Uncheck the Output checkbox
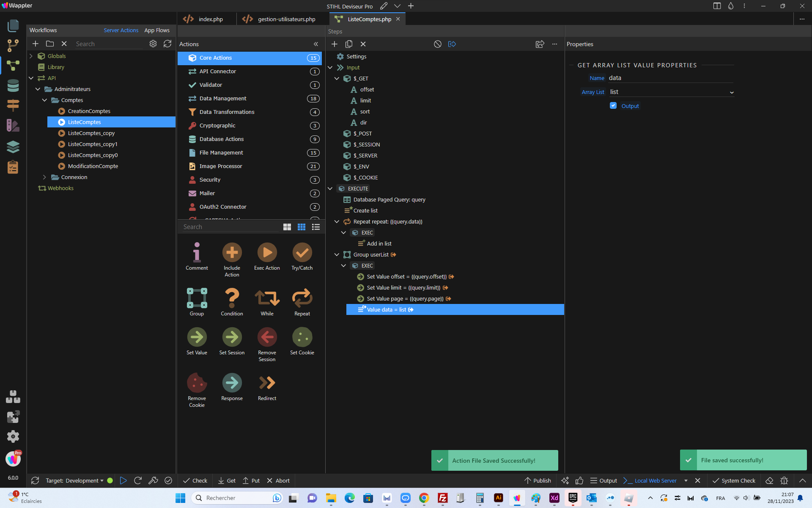 [x=613, y=105]
